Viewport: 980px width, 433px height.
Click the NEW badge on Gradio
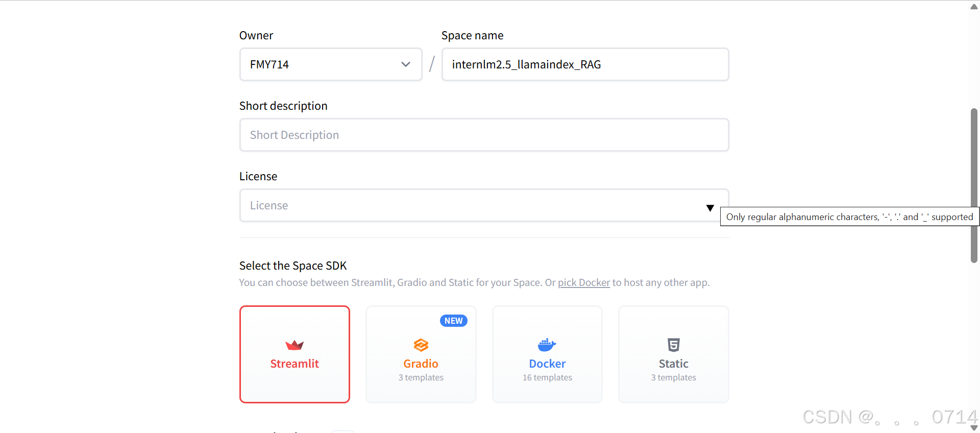(x=454, y=321)
